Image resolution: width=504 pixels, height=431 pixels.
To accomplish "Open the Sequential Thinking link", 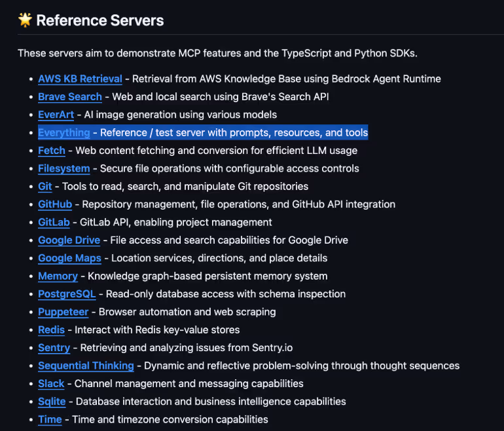I will [86, 365].
